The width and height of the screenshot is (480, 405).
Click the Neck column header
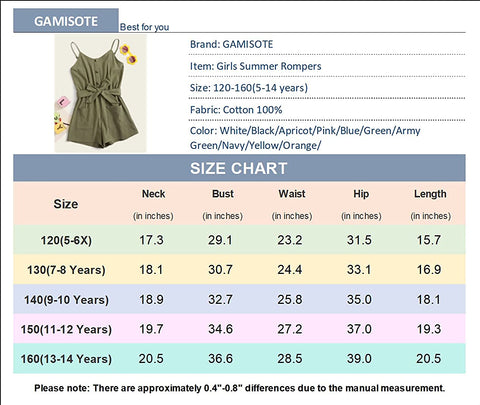[153, 194]
